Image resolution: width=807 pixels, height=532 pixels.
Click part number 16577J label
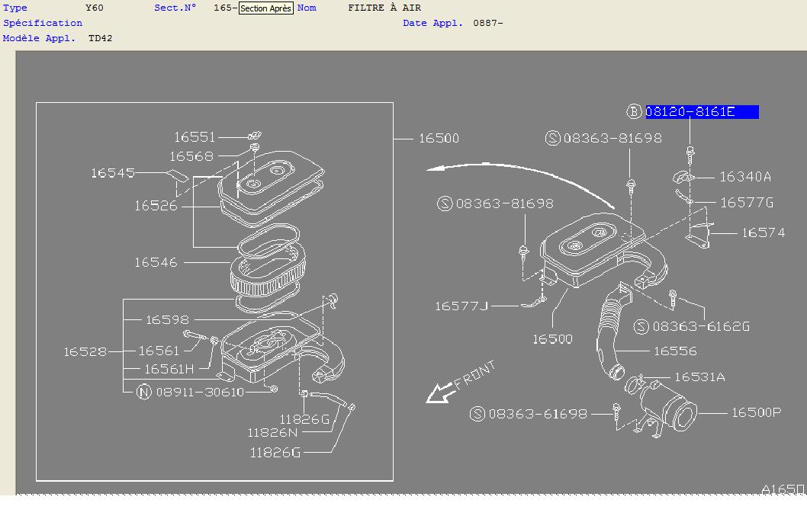(461, 306)
